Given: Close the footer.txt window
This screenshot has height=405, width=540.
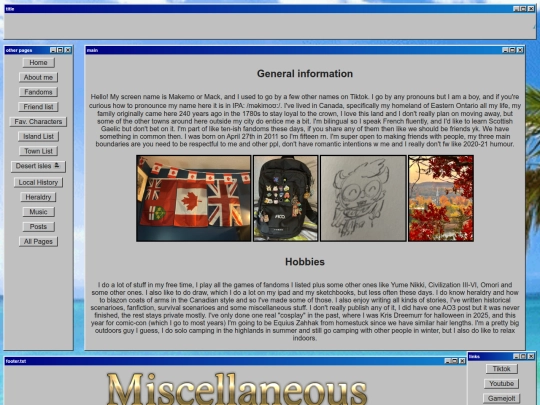Looking at the screenshot, I should click(x=462, y=361).
